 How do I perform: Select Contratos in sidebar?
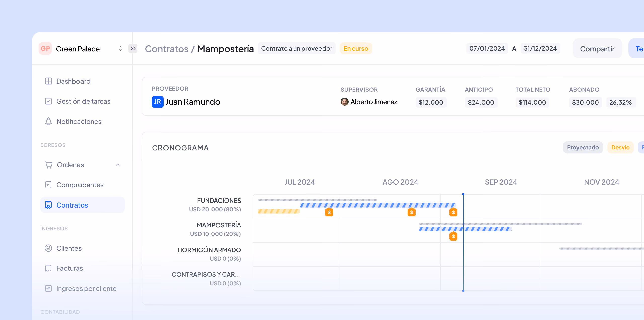(x=83, y=205)
